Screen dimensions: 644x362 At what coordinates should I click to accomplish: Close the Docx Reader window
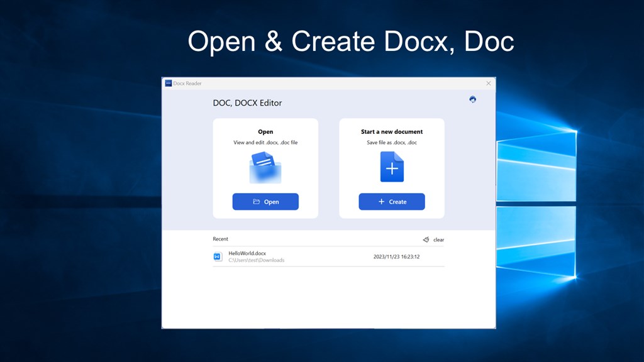click(x=488, y=84)
